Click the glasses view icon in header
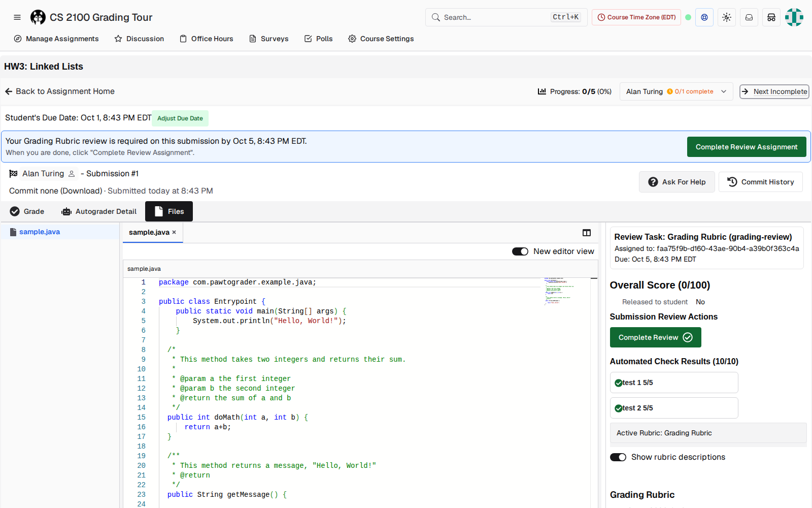Screen dimensions: 812x508 click(x=771, y=17)
